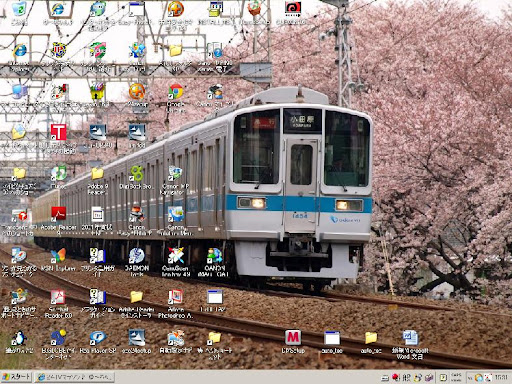Switch to the Internet Explorer taskbar window
512x384 pixels.
tap(74, 377)
